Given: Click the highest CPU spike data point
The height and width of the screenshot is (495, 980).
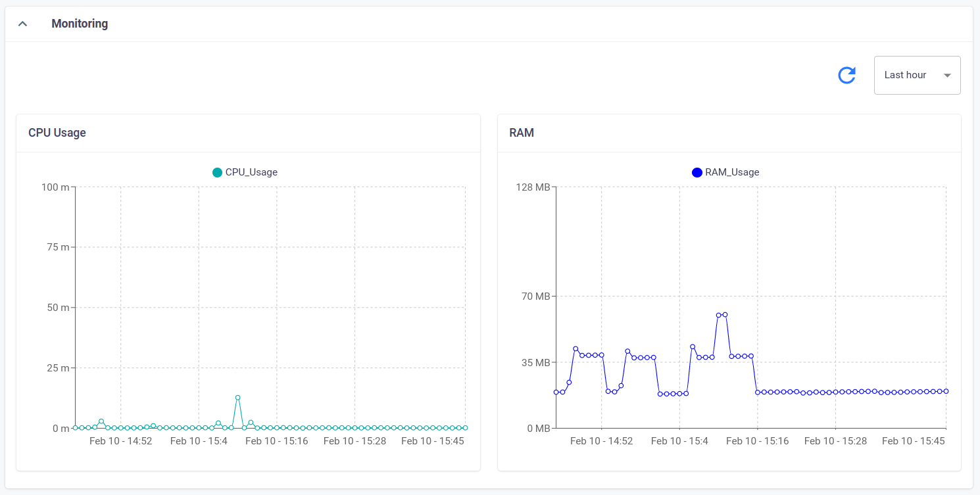Looking at the screenshot, I should [x=237, y=398].
